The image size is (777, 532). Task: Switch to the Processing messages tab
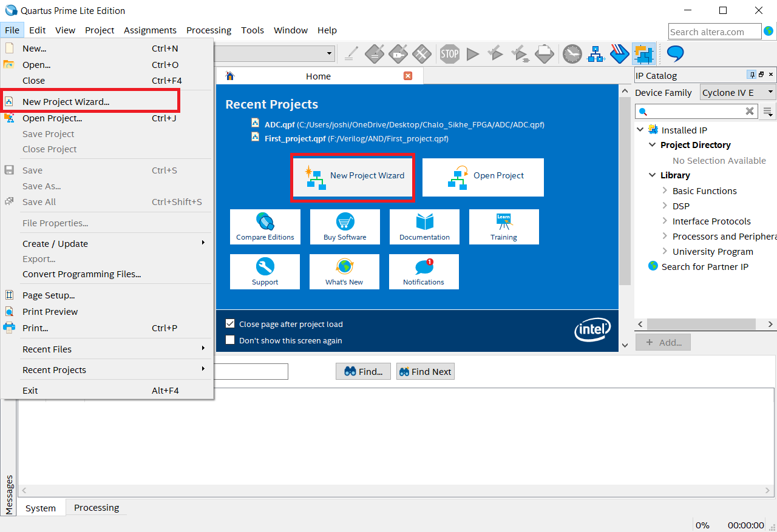(97, 507)
